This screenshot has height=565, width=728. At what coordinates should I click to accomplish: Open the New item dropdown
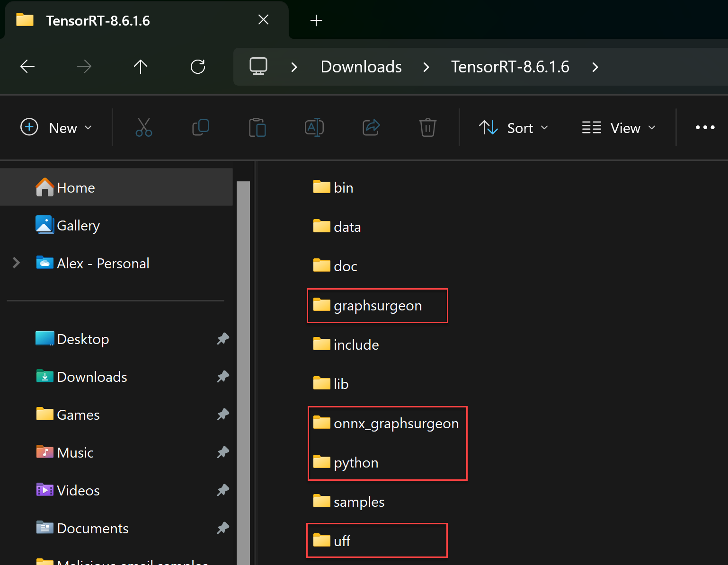coord(56,128)
